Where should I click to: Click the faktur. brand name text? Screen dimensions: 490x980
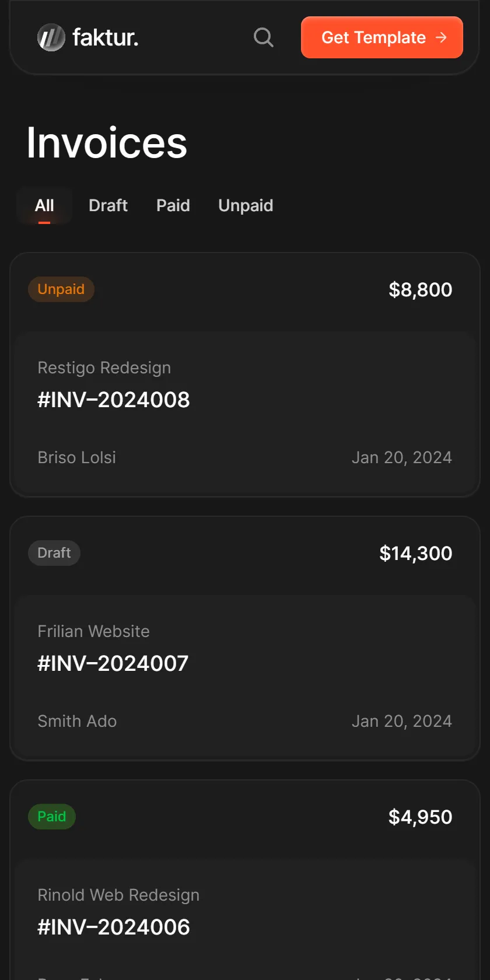(106, 37)
